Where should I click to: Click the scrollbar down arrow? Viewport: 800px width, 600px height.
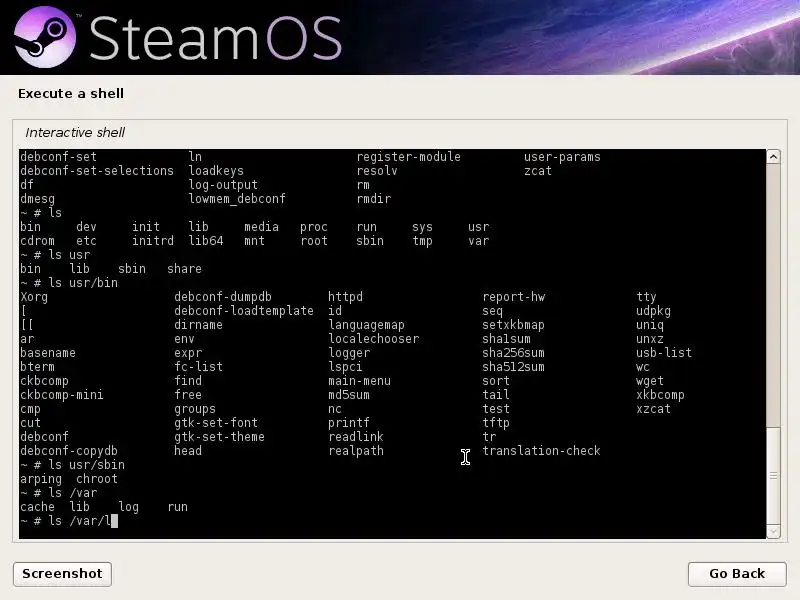(x=773, y=532)
